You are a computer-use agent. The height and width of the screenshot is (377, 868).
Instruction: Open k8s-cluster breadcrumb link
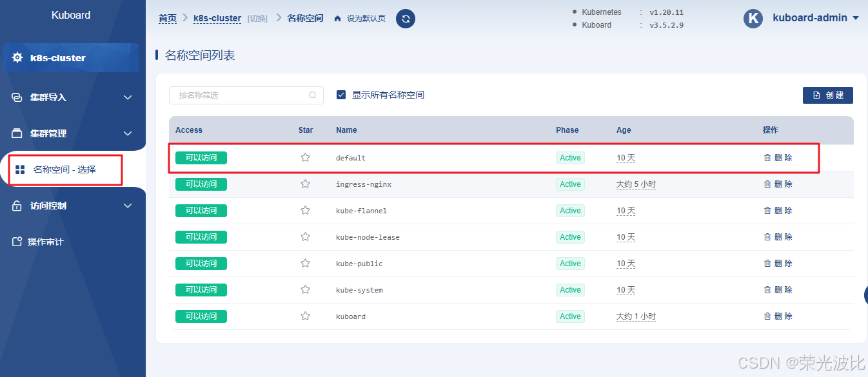[217, 18]
